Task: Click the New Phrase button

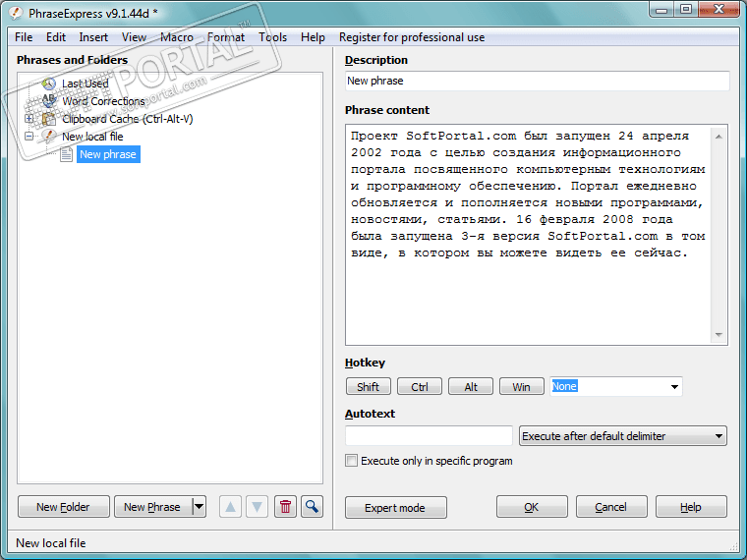Action: tap(152, 507)
